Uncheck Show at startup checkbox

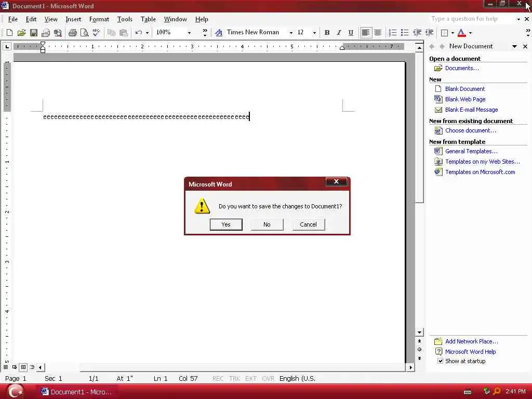(x=440, y=361)
